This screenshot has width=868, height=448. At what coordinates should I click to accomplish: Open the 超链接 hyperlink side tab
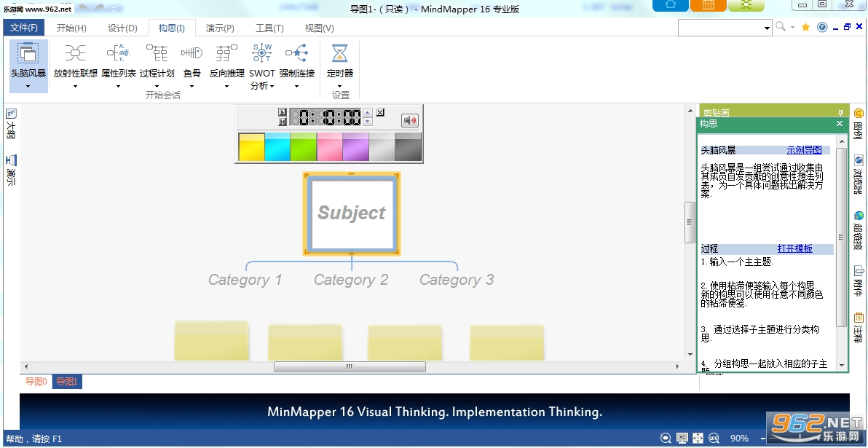[859, 230]
